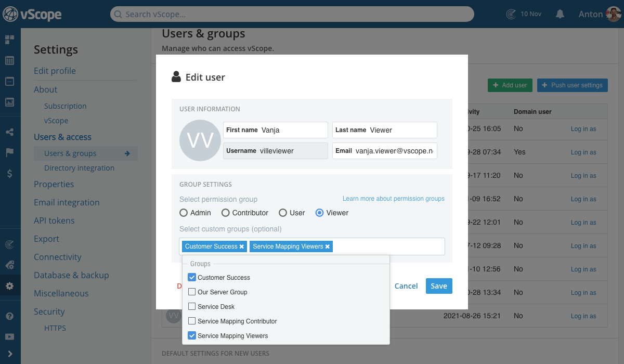This screenshot has width=624, height=364.
Task: Open the dollar sign icon in sidebar
Action: [9, 174]
